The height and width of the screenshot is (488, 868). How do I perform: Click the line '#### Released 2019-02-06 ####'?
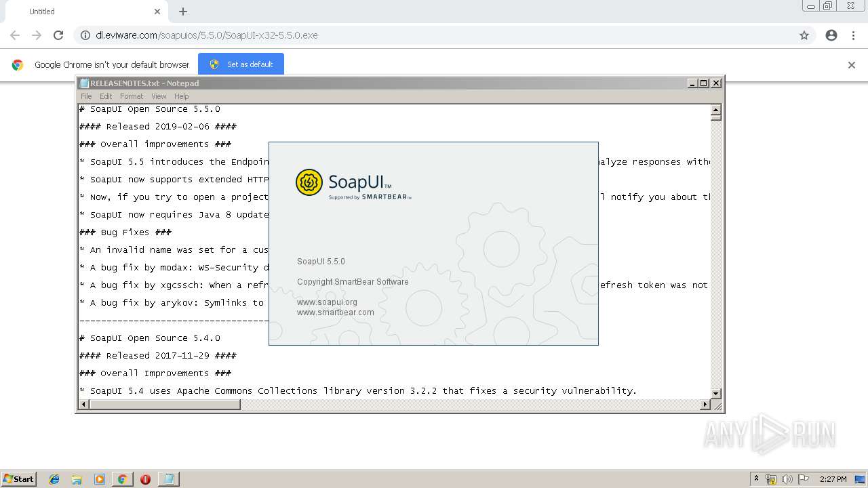point(158,127)
